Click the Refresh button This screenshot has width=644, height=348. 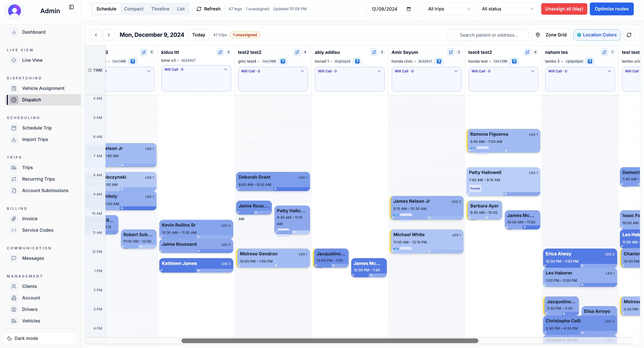[209, 9]
